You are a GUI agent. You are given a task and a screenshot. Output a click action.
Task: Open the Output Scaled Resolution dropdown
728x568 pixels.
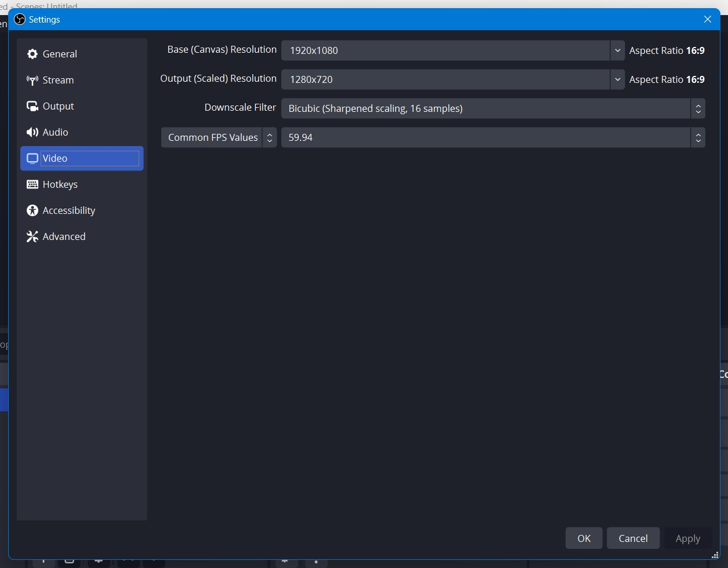coord(617,79)
